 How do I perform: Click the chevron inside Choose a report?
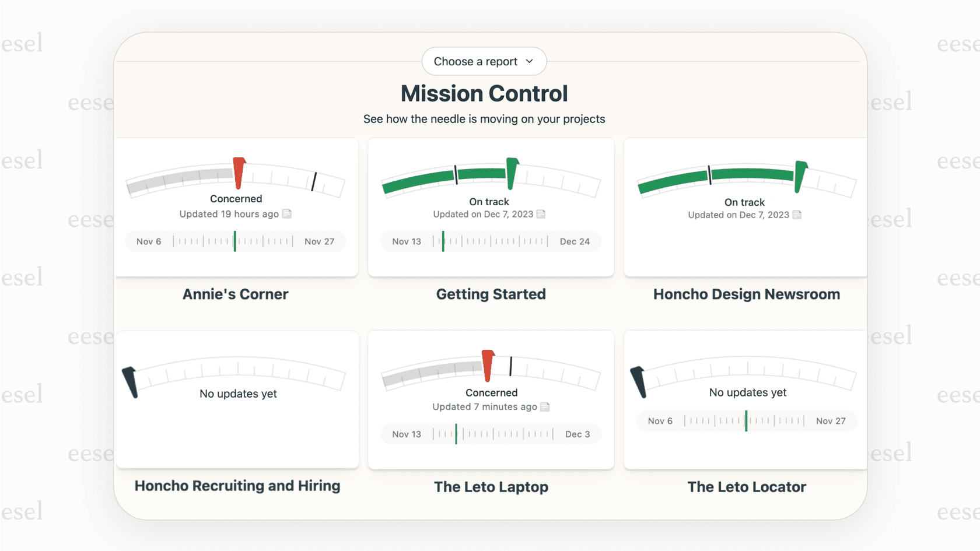point(530,61)
